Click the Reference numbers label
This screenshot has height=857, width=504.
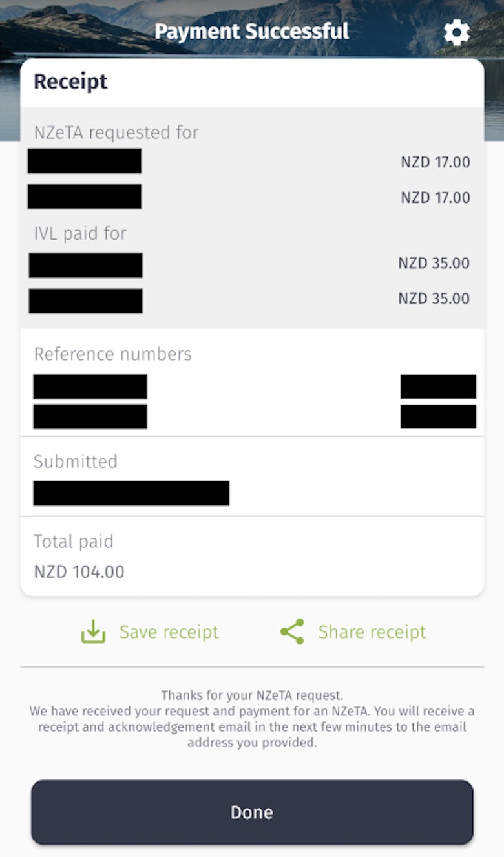click(x=112, y=354)
